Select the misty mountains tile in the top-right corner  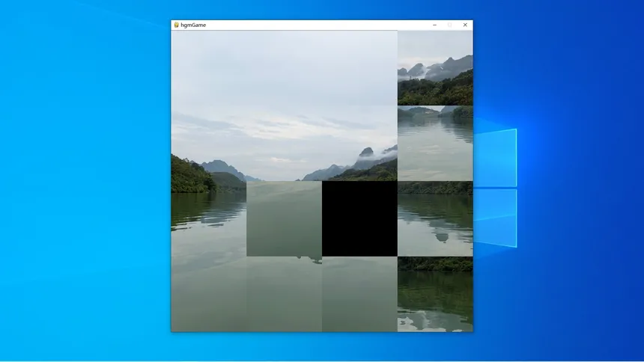pyautogui.click(x=435, y=68)
